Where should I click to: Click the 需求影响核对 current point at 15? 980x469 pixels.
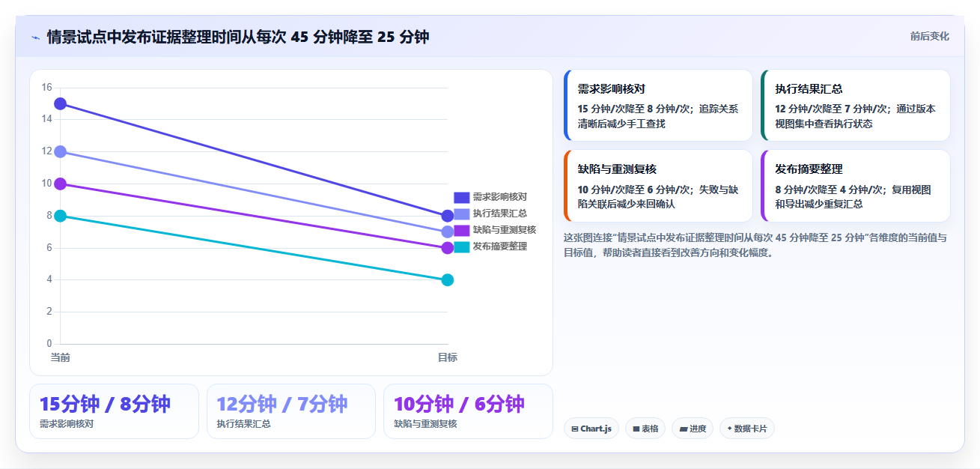point(61,103)
